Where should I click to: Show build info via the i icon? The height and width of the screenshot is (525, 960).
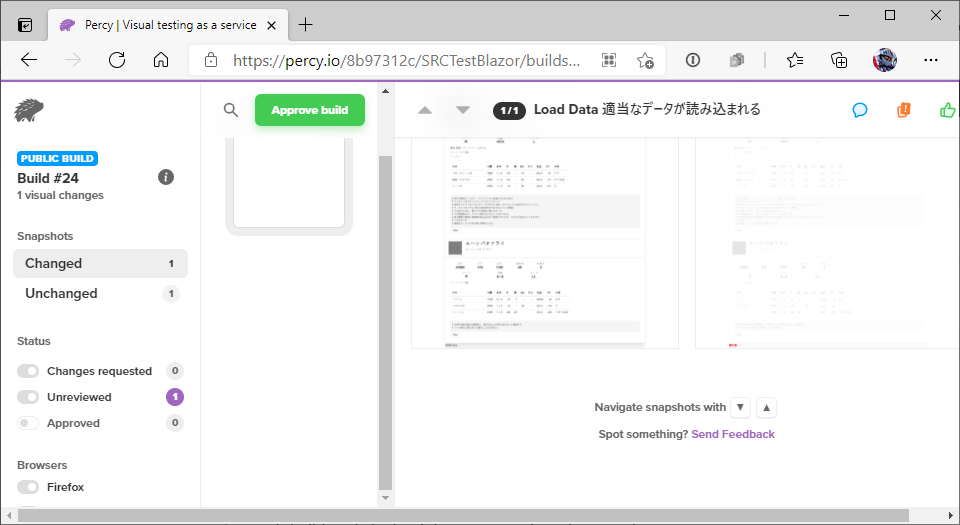click(166, 177)
